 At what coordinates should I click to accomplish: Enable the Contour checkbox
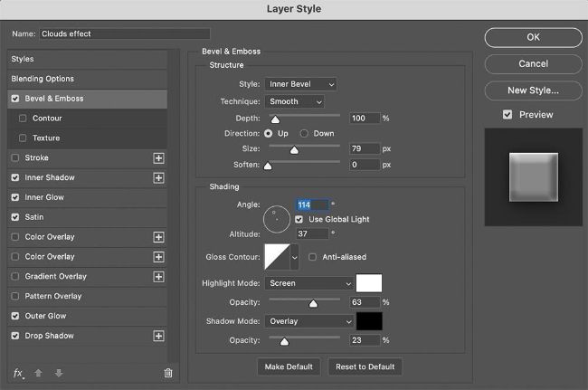tap(23, 119)
